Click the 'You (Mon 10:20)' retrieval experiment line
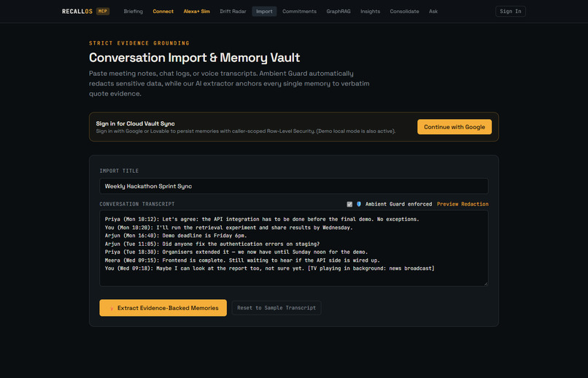Screen dimensions: 588x378 229,227
